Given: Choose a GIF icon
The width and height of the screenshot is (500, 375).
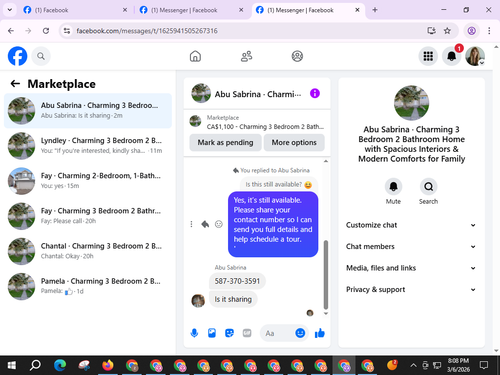Looking at the screenshot, I should (x=247, y=333).
